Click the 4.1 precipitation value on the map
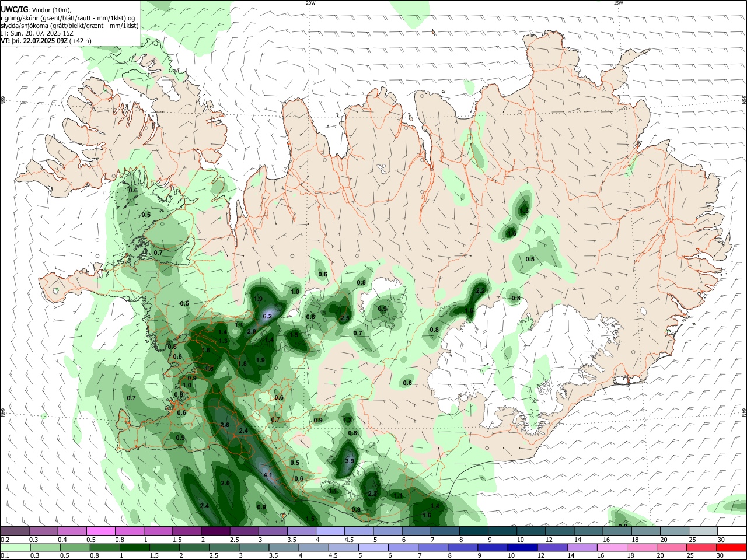The image size is (747, 560). click(x=268, y=475)
